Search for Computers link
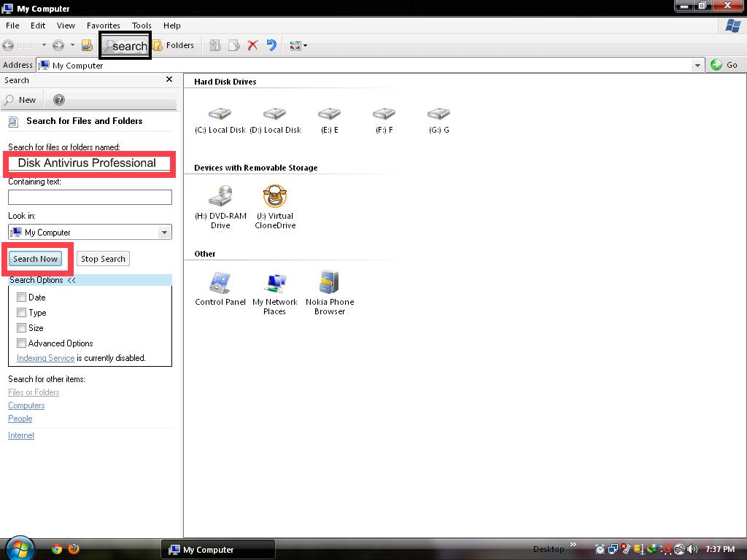The width and height of the screenshot is (747, 560). pos(26,405)
